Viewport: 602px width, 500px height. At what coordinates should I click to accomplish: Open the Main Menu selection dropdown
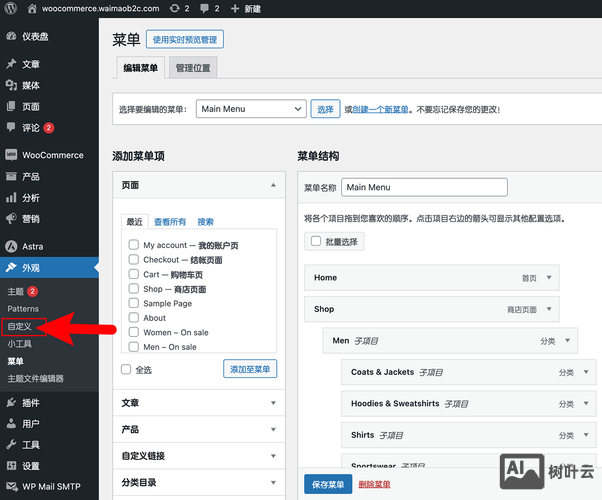250,109
